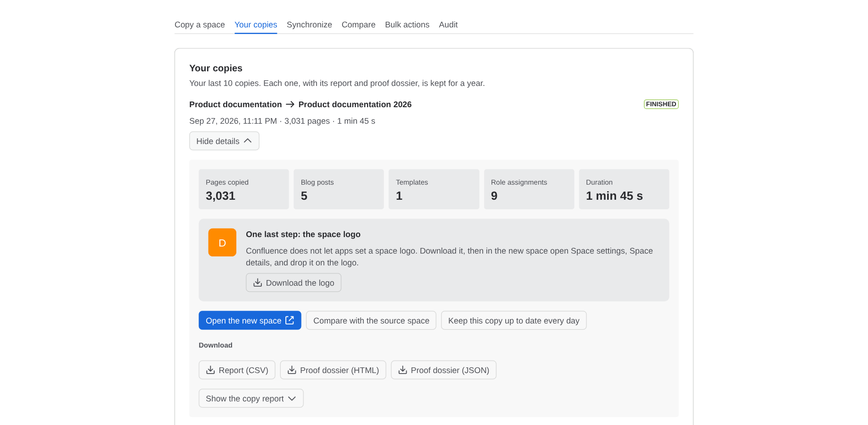Click 'One last step: the space logo' heading
The width and height of the screenshot is (868, 425).
point(303,234)
